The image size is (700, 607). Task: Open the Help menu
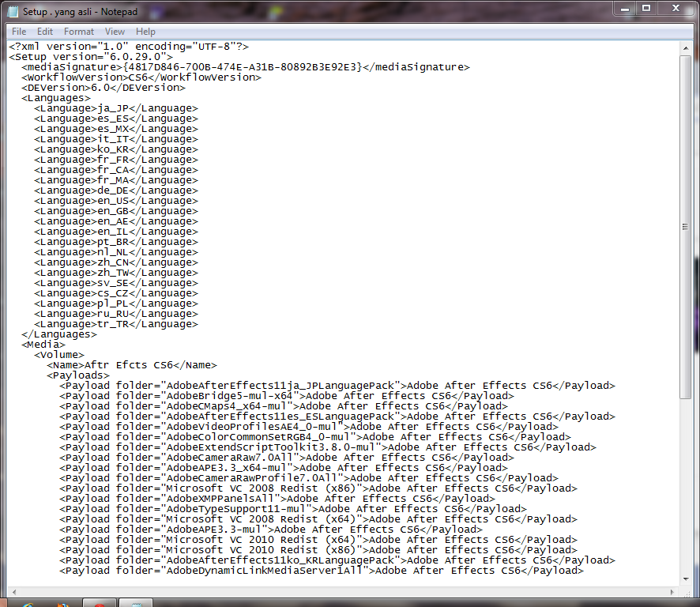point(145,32)
